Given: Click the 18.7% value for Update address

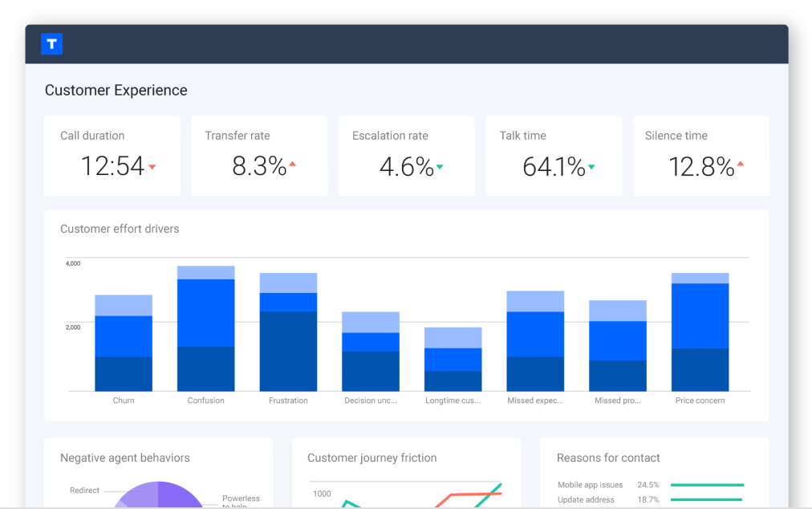Looking at the screenshot, I should [648, 499].
